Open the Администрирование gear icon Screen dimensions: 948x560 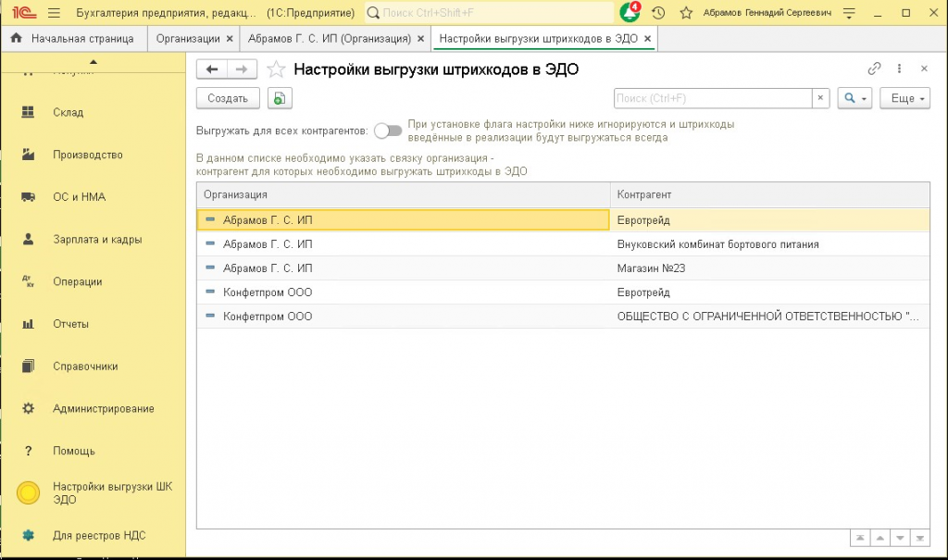coord(28,408)
